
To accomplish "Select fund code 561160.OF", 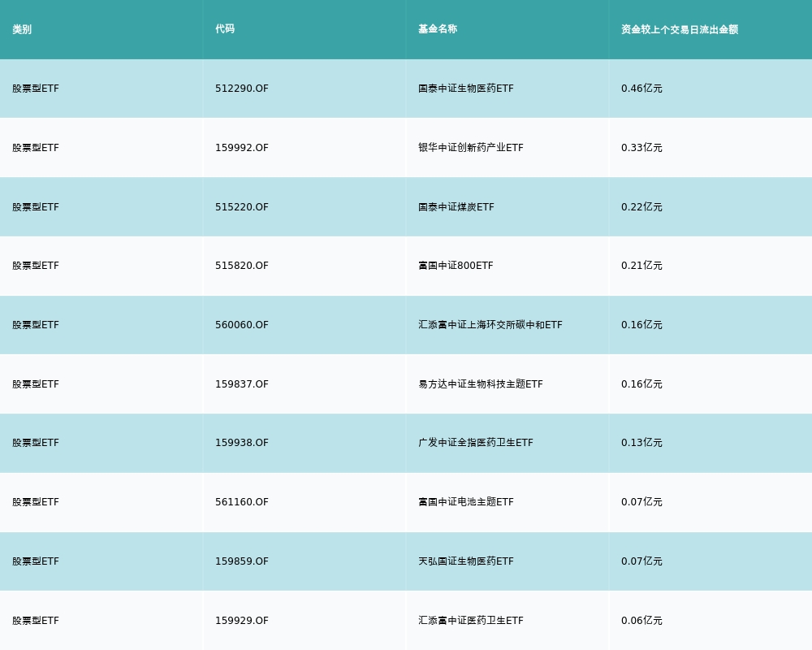I will [242, 502].
